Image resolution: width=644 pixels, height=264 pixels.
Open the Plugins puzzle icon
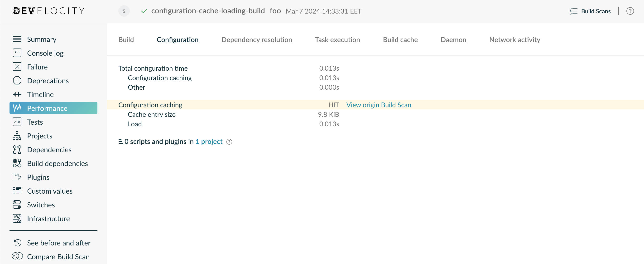click(17, 177)
